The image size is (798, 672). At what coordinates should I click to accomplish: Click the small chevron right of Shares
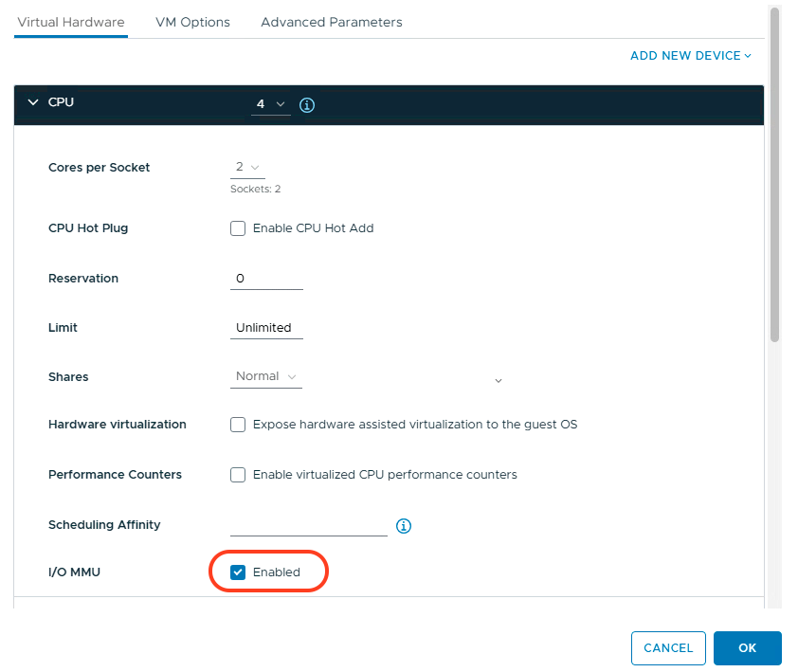click(499, 381)
